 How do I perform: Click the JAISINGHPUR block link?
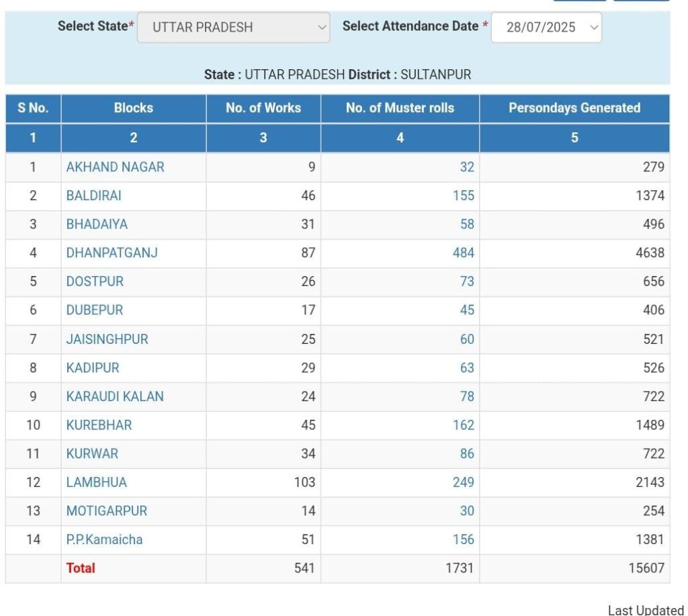click(x=107, y=339)
